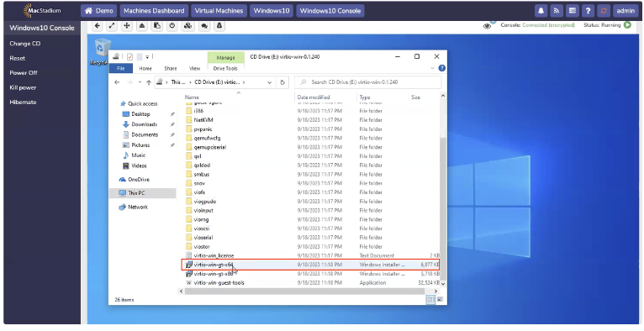Click Explorer back navigation arrow
The image size is (644, 331).
click(x=117, y=82)
